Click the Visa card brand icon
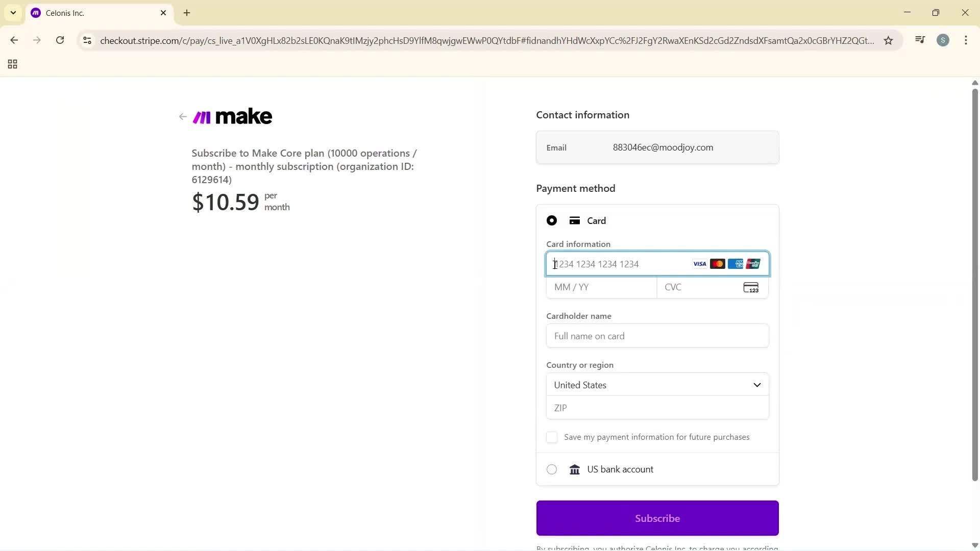Screen dimensions: 980x551 point(699,264)
